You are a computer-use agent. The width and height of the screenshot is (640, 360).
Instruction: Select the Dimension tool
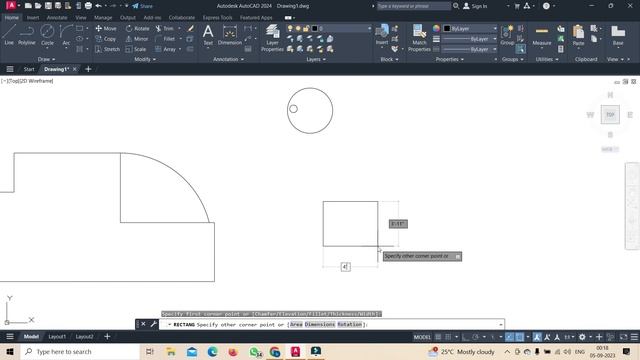coord(230,34)
